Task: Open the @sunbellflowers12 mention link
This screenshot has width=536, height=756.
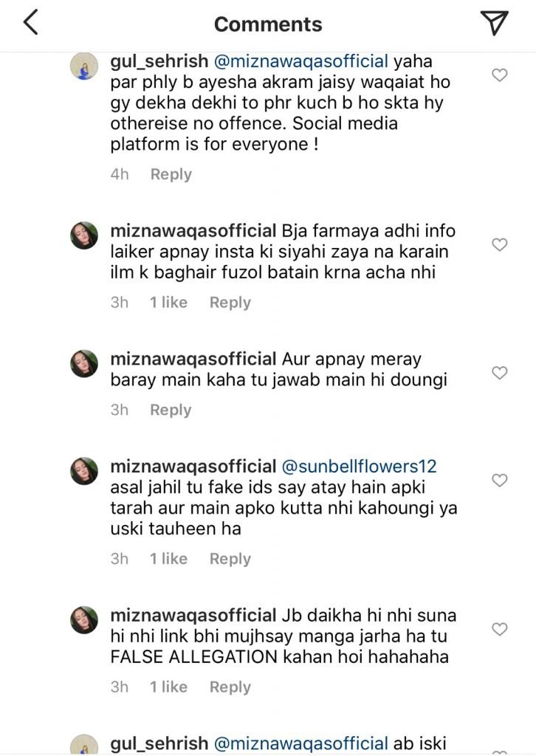Action: pyautogui.click(x=360, y=467)
